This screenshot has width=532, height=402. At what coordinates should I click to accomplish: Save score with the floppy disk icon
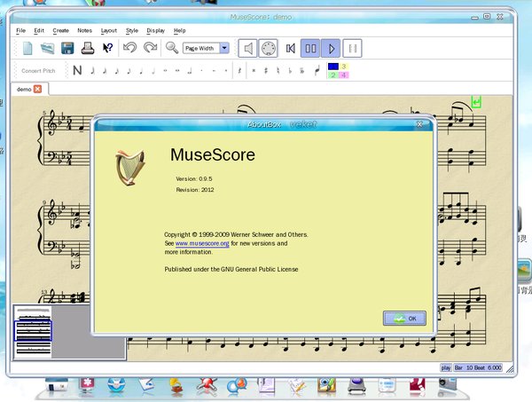pos(67,48)
